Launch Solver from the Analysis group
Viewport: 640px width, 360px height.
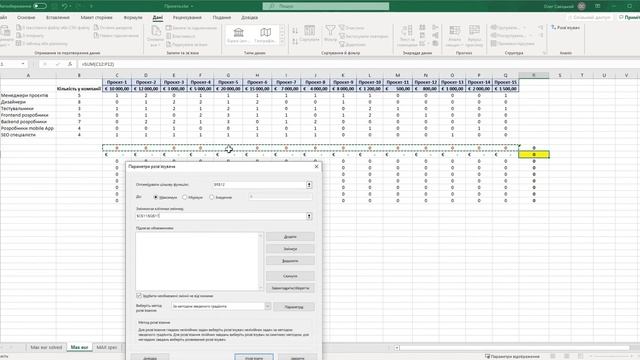[x=565, y=27]
